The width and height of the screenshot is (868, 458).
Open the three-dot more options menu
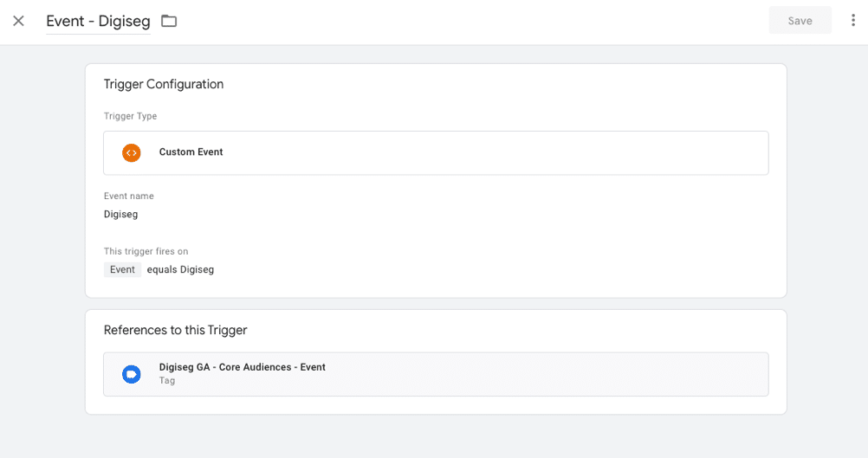pyautogui.click(x=853, y=21)
